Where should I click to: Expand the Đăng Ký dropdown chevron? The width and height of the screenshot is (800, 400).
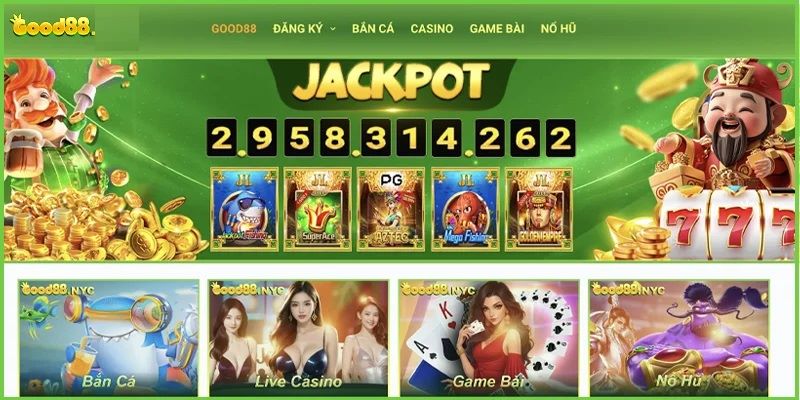tap(333, 29)
